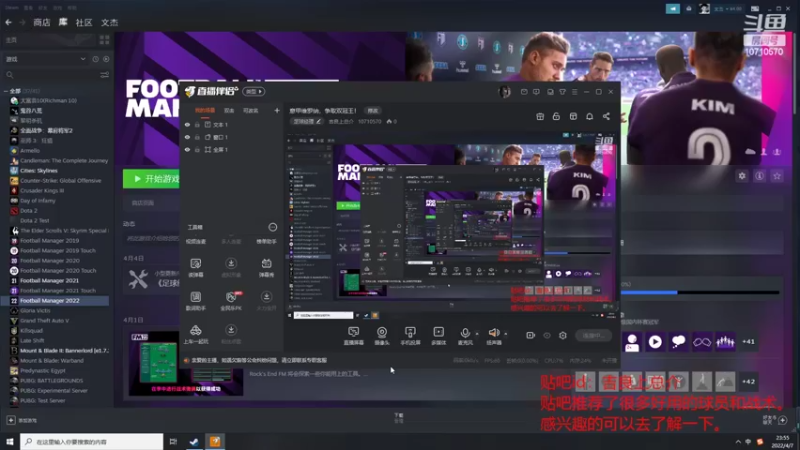Image resolution: width=800 pixels, height=450 pixels.
Task: Click the recent-activity clock icon in library
Action: [x=95, y=59]
